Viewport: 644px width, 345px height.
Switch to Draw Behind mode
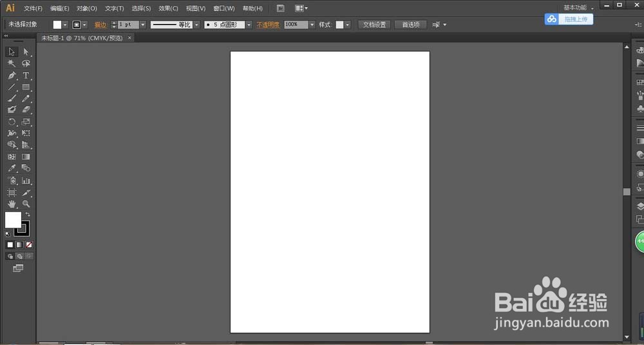[19, 256]
